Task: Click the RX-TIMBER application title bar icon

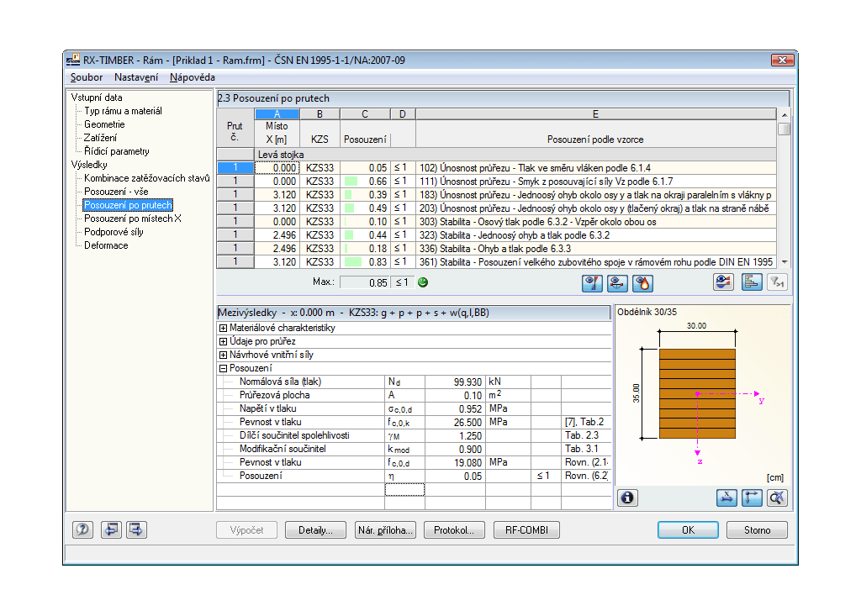Action: coord(73,60)
